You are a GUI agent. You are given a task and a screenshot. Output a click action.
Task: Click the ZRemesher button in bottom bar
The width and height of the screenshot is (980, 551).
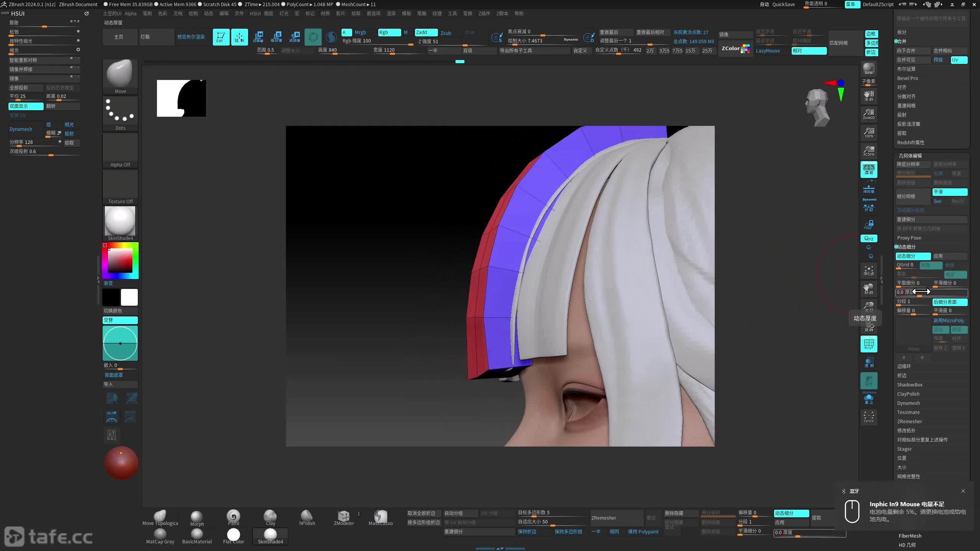pos(617,518)
